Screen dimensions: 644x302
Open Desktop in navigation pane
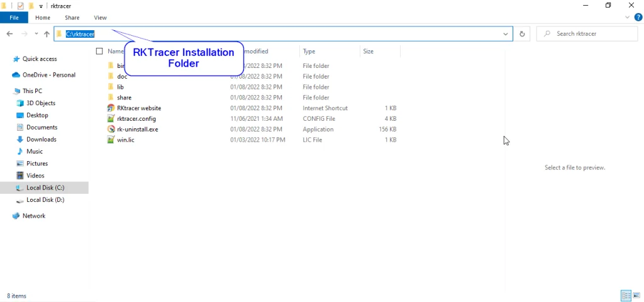pyautogui.click(x=37, y=116)
